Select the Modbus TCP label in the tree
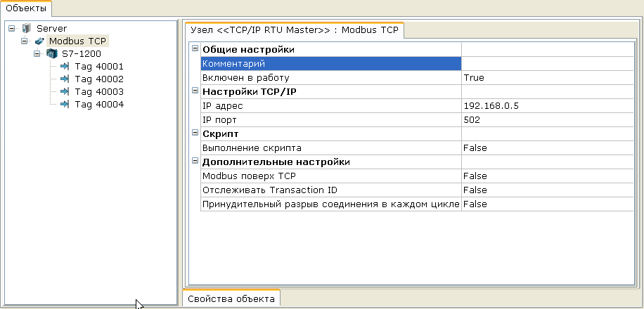 point(77,41)
